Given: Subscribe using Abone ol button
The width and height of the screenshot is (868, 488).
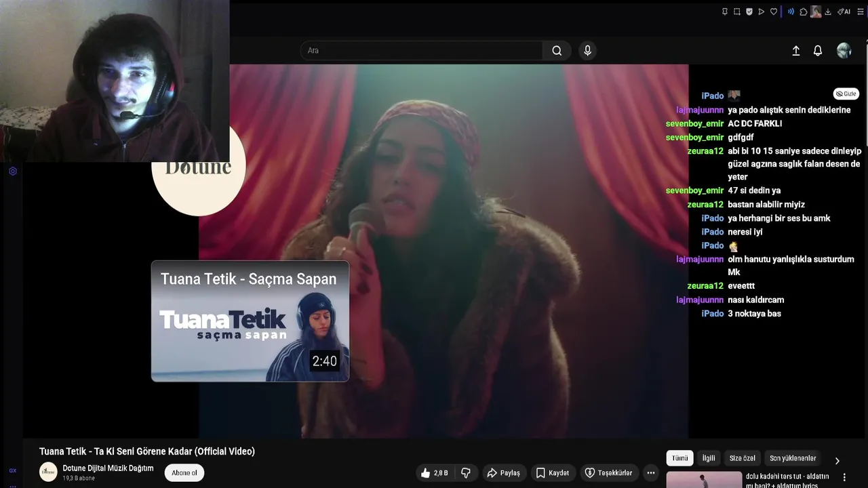Looking at the screenshot, I should 184,472.
